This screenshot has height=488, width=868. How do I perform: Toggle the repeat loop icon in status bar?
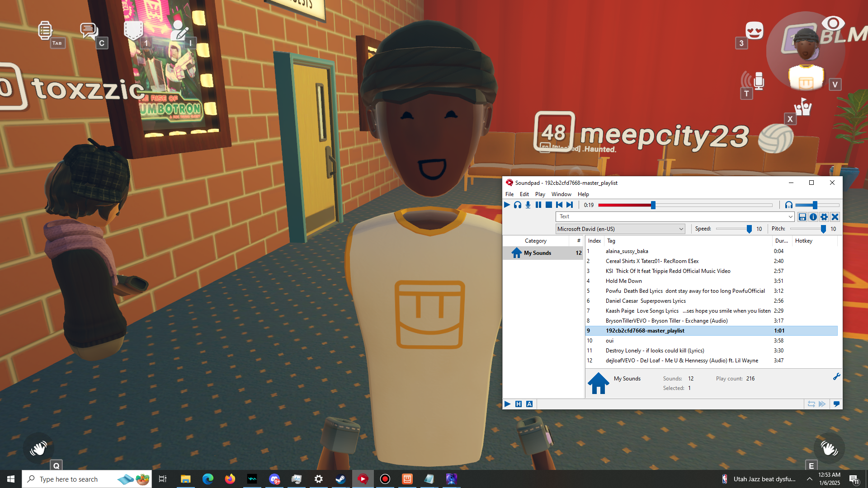[x=811, y=404]
